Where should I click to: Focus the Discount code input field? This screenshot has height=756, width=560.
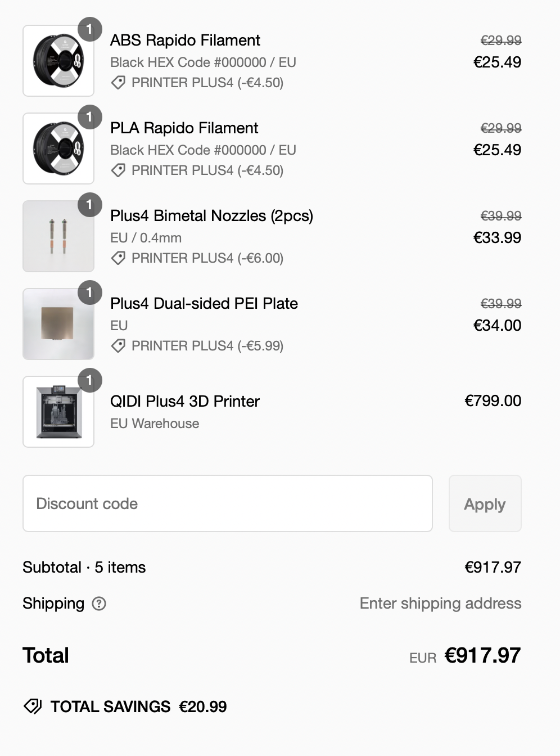pos(227,503)
